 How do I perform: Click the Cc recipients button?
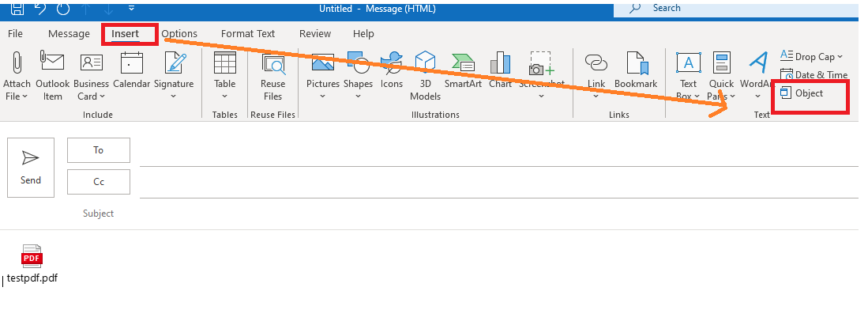pos(99,182)
